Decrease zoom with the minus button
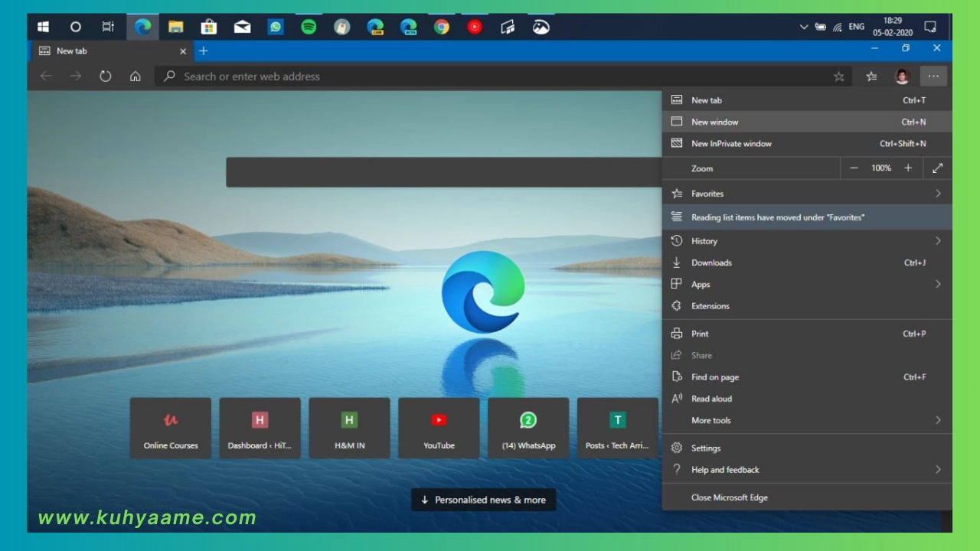This screenshot has height=551, width=980. point(854,168)
